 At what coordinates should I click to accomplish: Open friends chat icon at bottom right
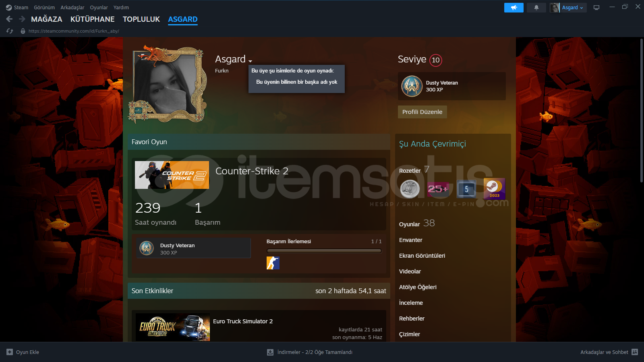635,352
